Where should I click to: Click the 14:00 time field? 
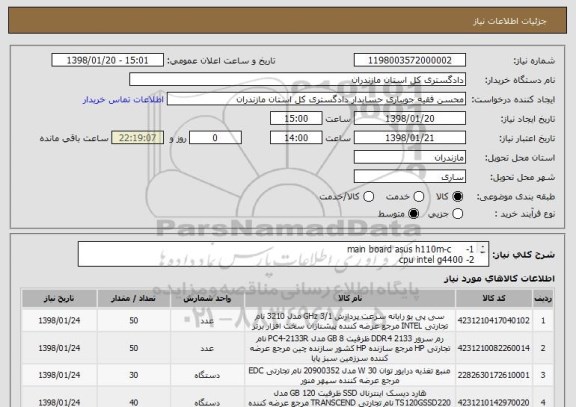(x=296, y=138)
